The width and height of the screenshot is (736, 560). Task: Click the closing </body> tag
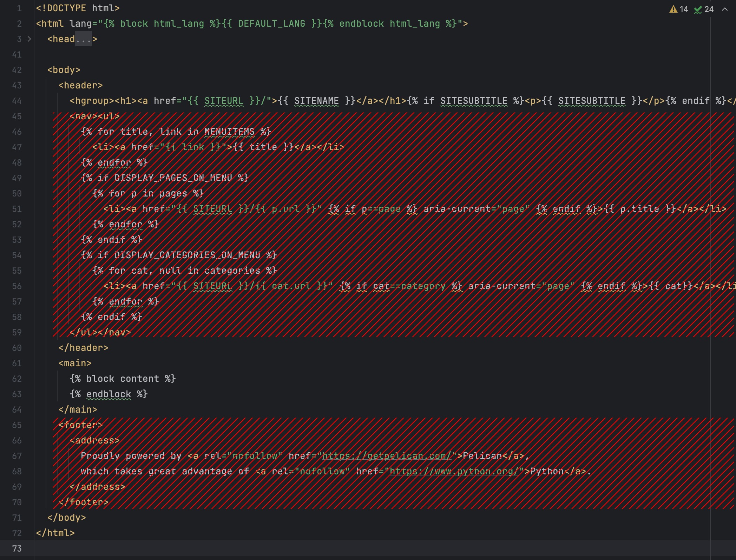point(67,518)
